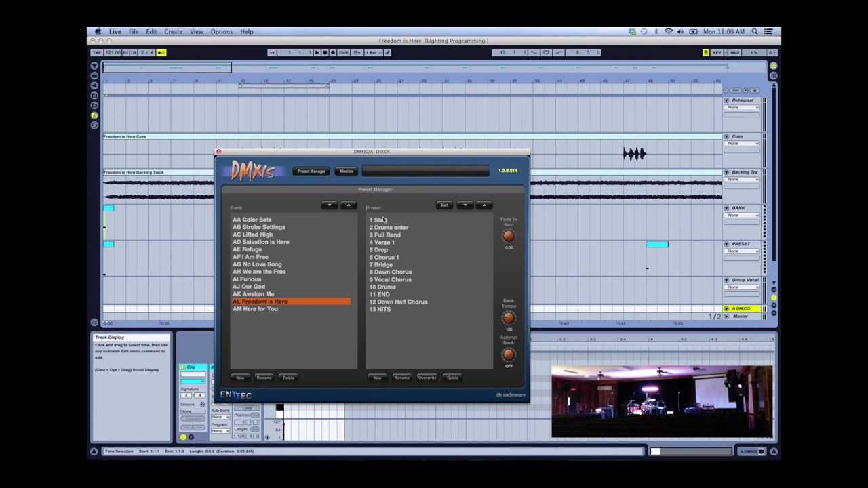Click the Fade To Next knob
This screenshot has width=868, height=488.
coord(509,236)
